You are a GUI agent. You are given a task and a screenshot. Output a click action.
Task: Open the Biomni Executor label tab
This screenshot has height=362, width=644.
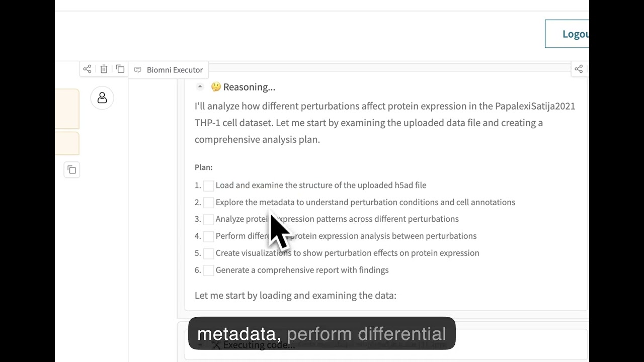click(x=175, y=70)
